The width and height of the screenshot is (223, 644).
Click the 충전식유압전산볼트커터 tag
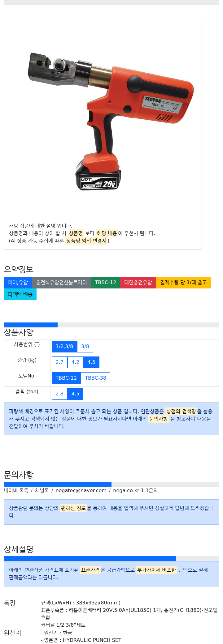(61, 283)
